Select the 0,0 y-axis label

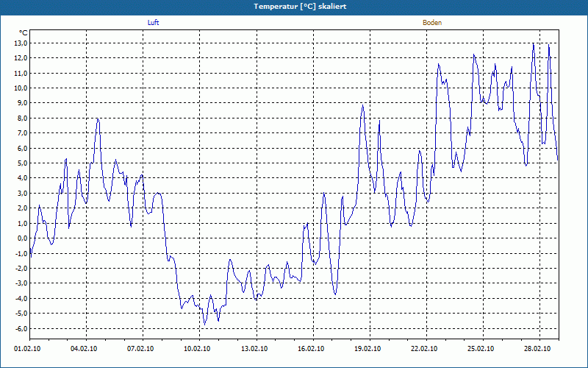click(x=22, y=238)
